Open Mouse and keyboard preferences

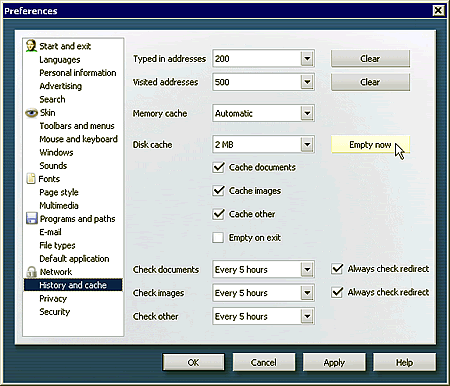click(x=78, y=139)
